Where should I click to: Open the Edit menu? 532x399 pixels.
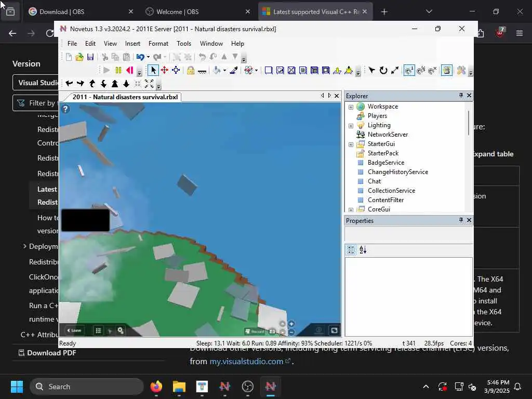[90, 44]
